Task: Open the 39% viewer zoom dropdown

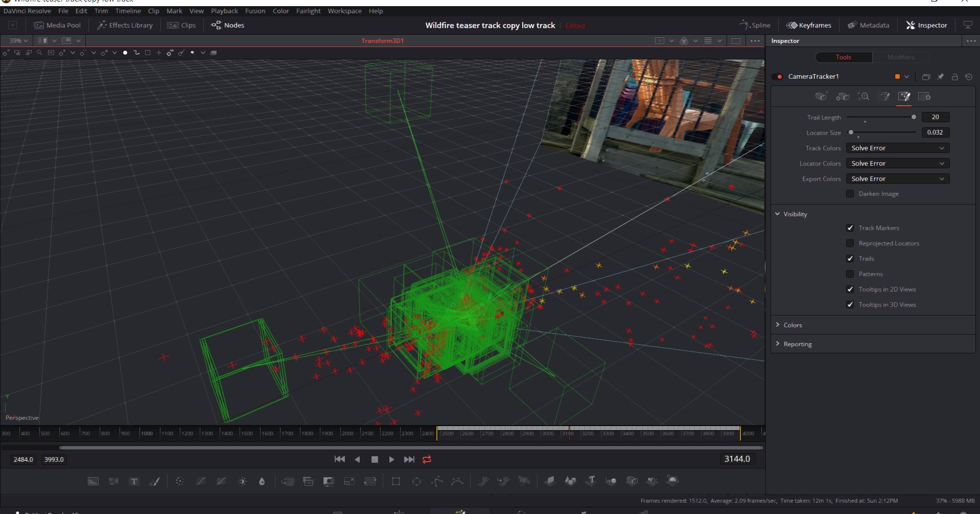Action: (18, 40)
